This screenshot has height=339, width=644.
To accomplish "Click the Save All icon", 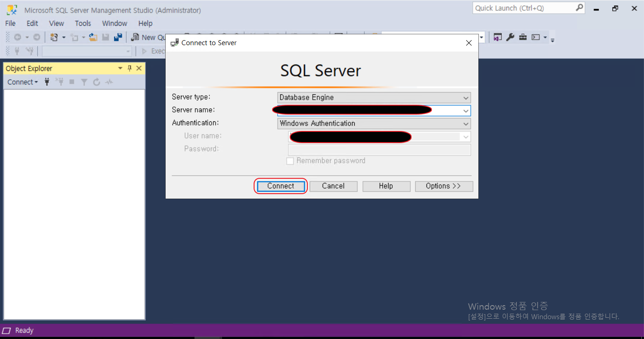I will coord(118,37).
